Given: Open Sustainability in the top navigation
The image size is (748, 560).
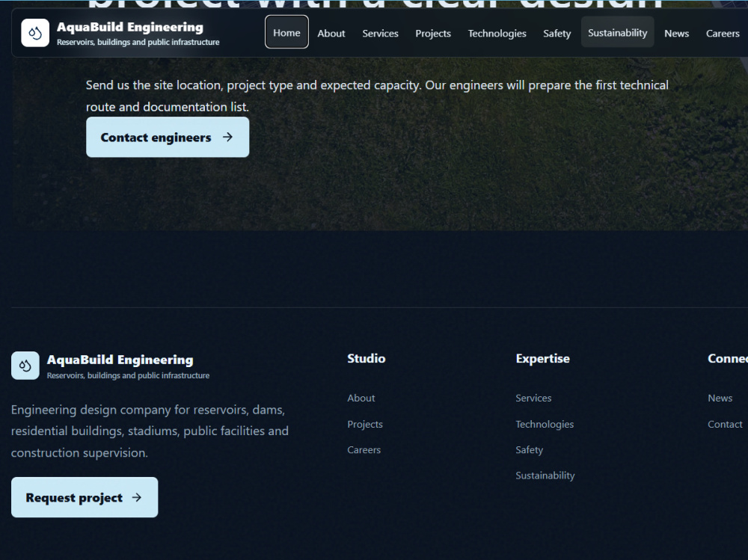Looking at the screenshot, I should (617, 32).
